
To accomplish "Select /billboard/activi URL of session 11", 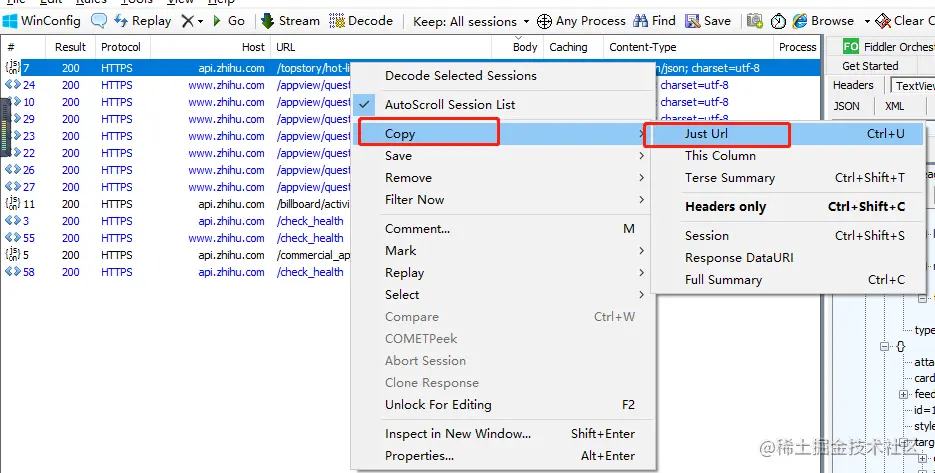I will click(x=313, y=204).
